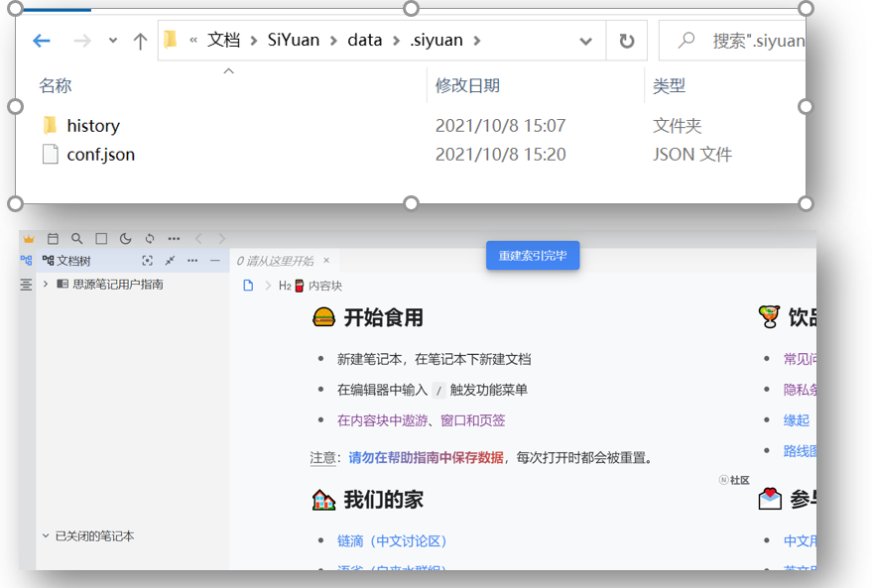
Task: Click the 内容块 breadcrumb item
Action: tap(325, 286)
